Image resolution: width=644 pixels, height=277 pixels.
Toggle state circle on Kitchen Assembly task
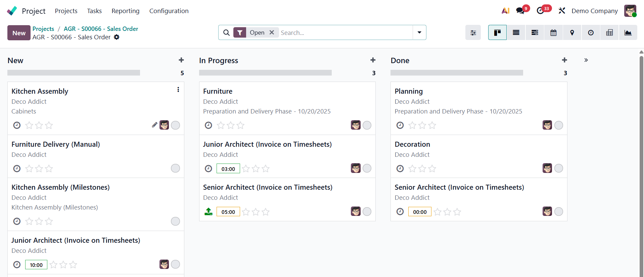click(175, 125)
